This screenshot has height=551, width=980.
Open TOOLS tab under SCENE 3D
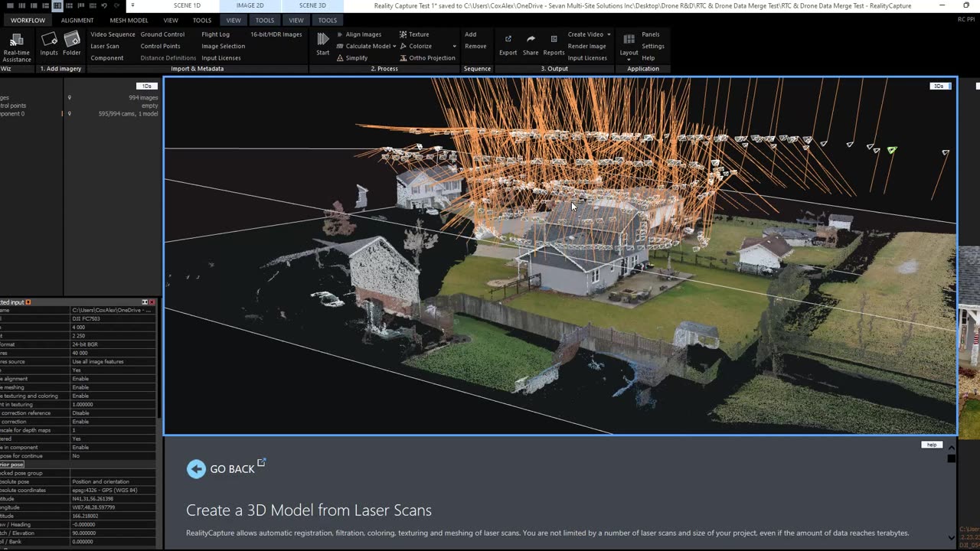[328, 20]
